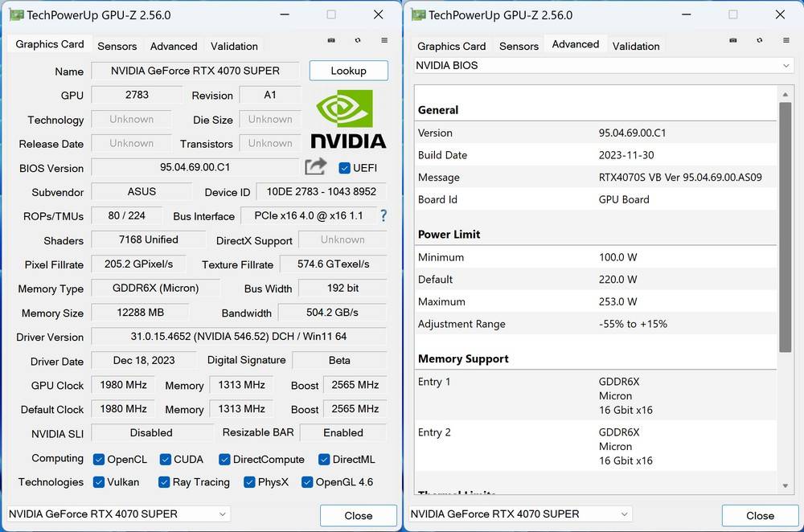This screenshot has width=804, height=532.
Task: Click the refresh icon in left window
Action: [358, 40]
